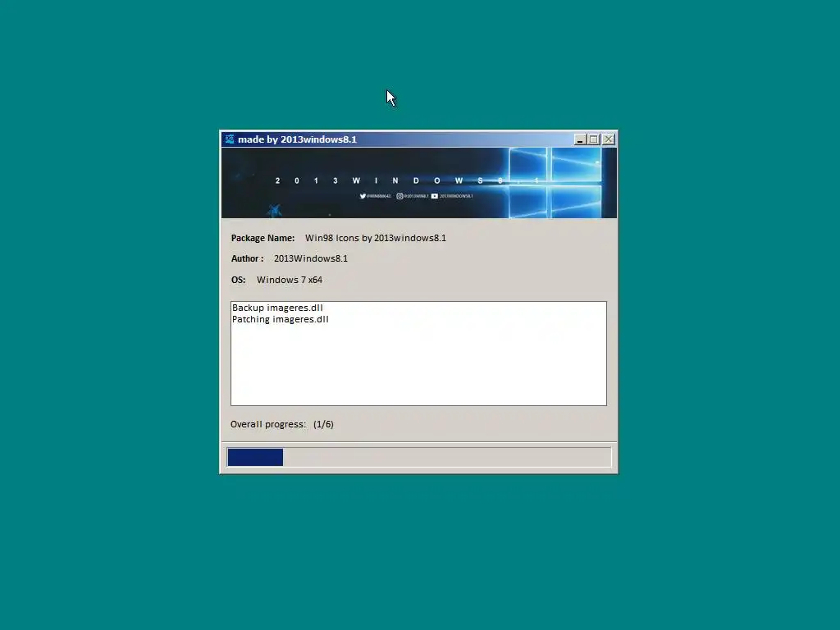The image size is (840, 630).
Task: Click the author value 2013Windows8.1
Action: [x=311, y=258]
